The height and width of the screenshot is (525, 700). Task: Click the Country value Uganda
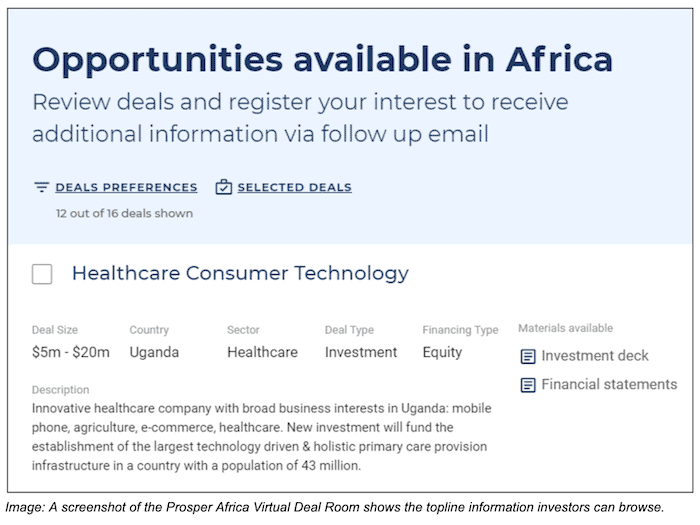154,352
